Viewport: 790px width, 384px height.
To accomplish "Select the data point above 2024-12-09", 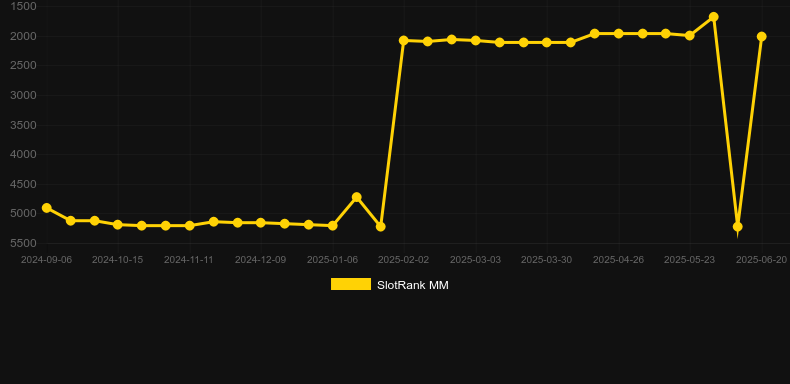I will click(x=260, y=222).
